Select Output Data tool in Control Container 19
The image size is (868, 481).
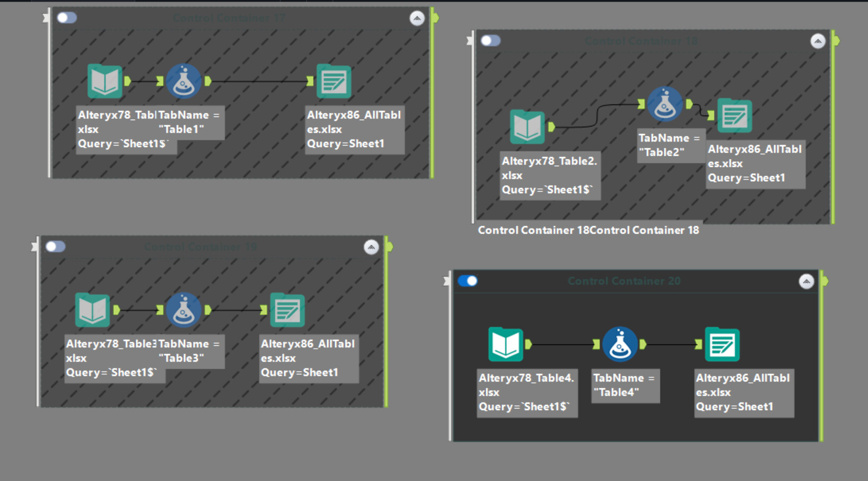click(x=287, y=310)
